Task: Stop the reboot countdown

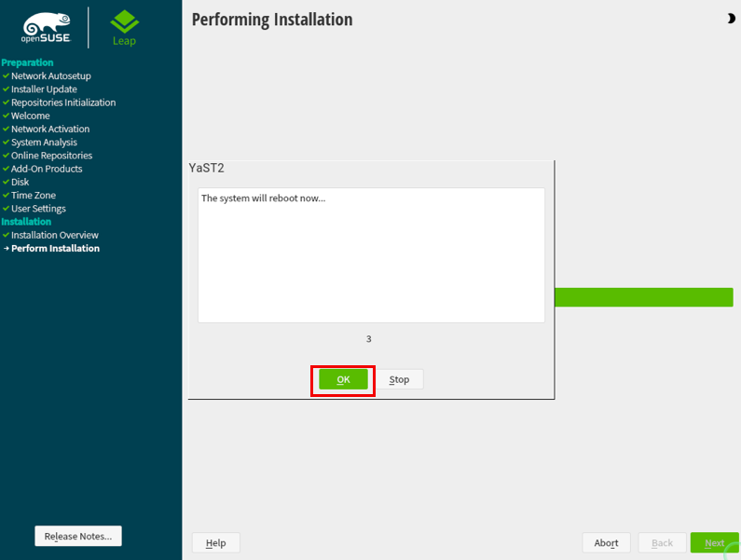Action: (399, 379)
